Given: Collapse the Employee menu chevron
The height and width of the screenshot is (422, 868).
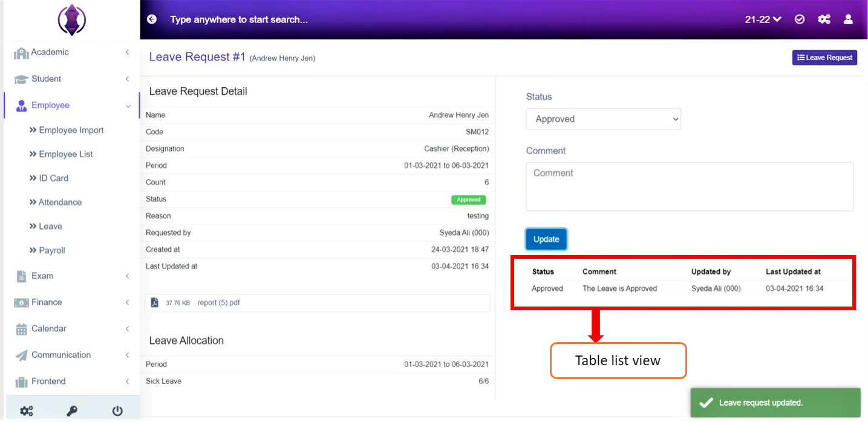Looking at the screenshot, I should tap(128, 106).
